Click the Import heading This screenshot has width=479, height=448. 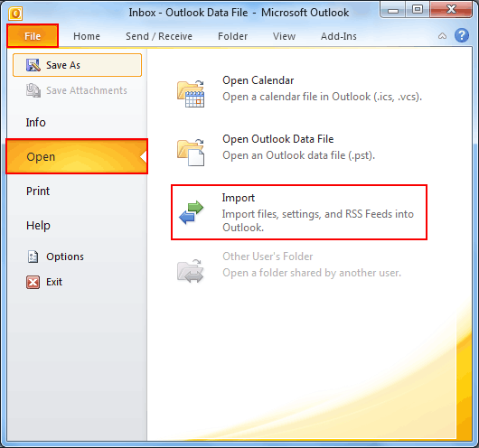click(239, 198)
